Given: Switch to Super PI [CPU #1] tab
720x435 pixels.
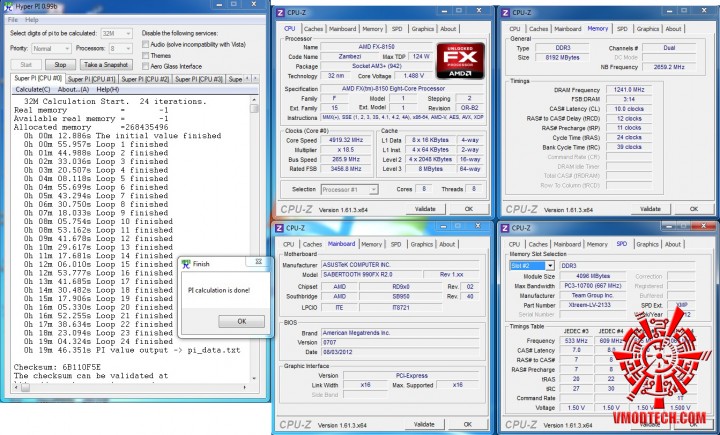Looking at the screenshot, I should (92, 79).
